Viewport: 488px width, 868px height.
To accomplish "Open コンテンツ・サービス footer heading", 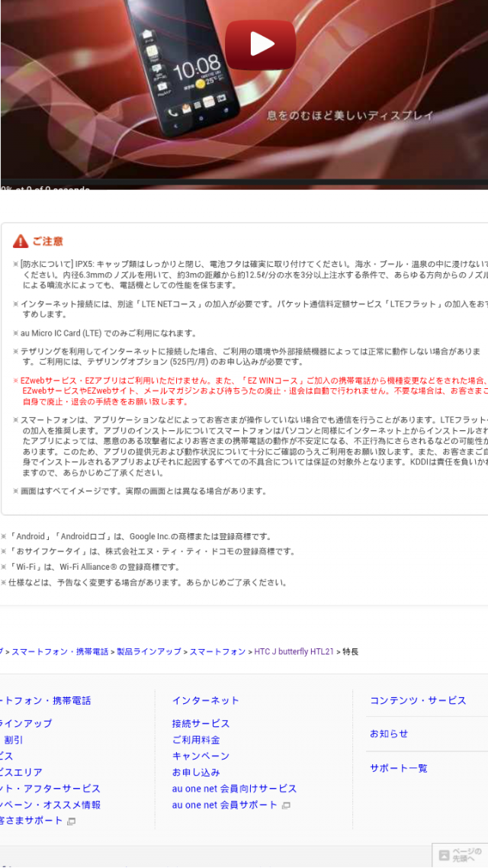I will coord(418,700).
